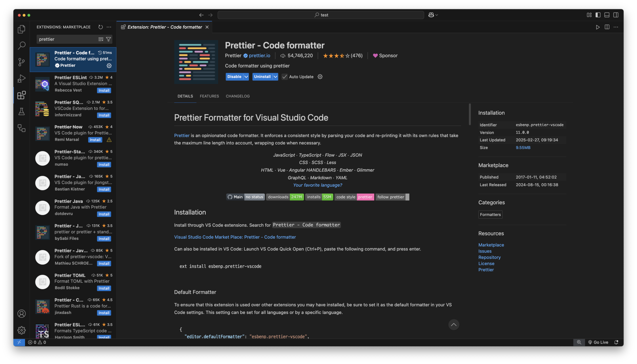Refresh the extensions marketplace list
Viewport: 637px width, 364px height.
coord(100,27)
